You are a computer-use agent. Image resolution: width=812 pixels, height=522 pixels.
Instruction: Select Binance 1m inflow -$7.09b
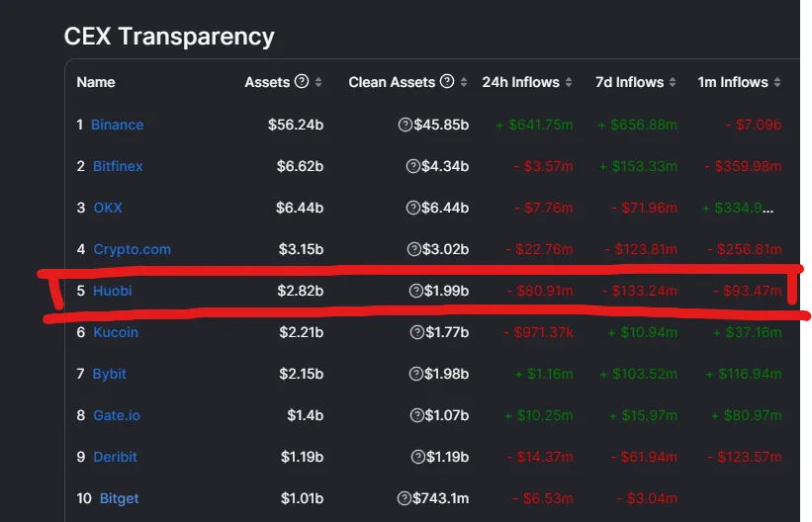point(754,125)
